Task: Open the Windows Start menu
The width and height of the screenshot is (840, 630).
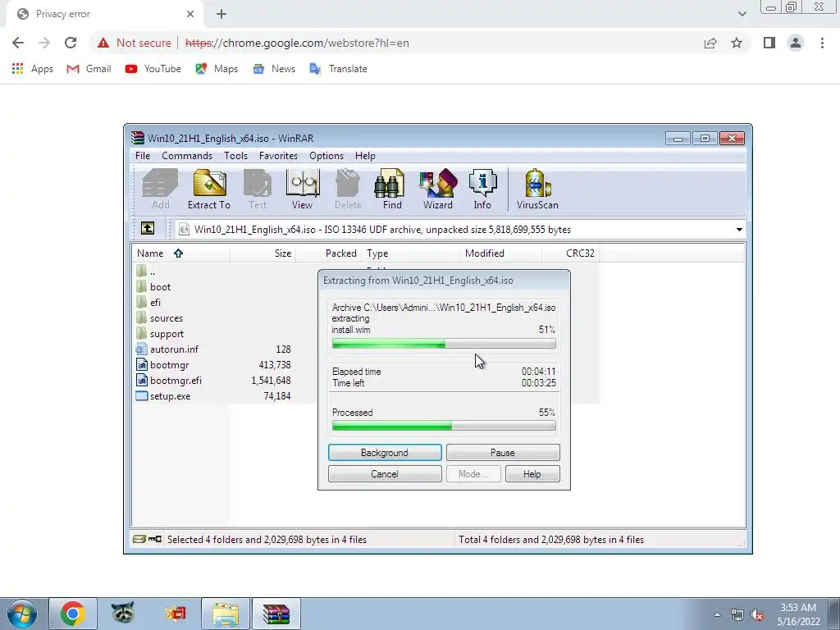Action: pyautogui.click(x=22, y=614)
